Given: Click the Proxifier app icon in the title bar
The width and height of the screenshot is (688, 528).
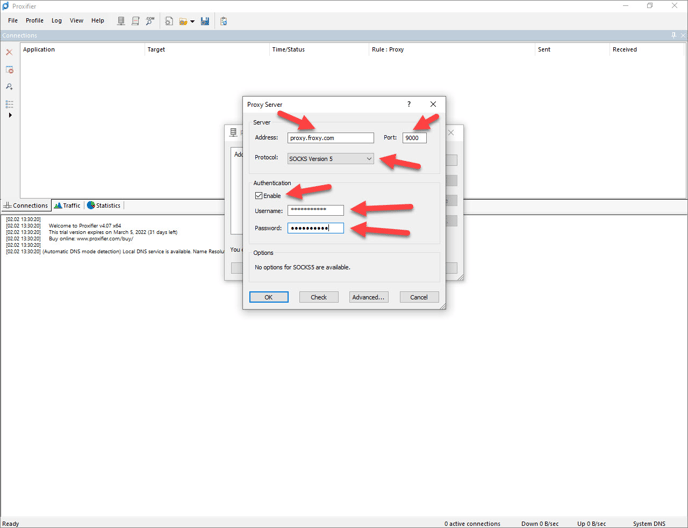Looking at the screenshot, I should pos(6,6).
